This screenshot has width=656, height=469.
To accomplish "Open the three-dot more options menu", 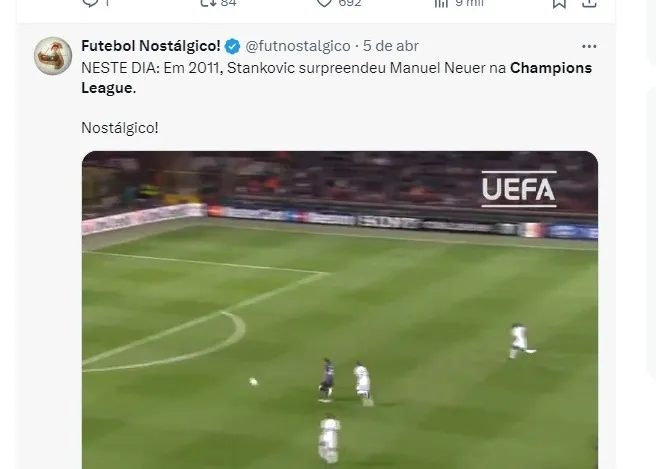I will (x=589, y=46).
